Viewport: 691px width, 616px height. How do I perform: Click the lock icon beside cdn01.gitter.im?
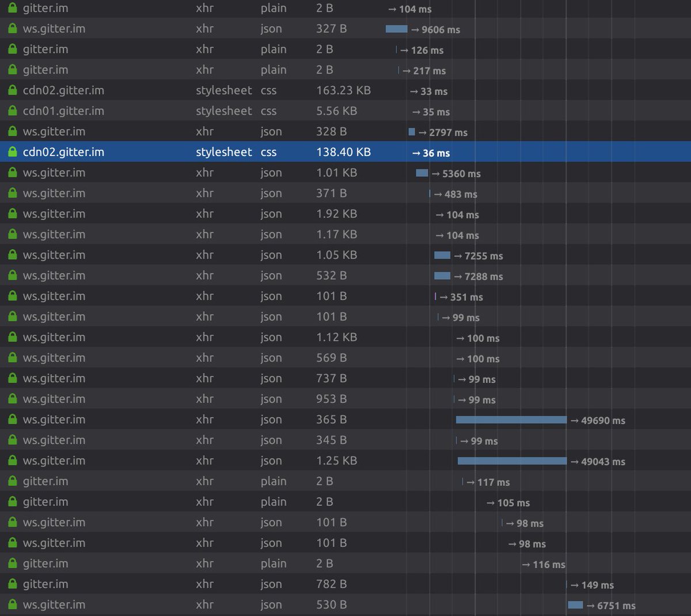12,111
